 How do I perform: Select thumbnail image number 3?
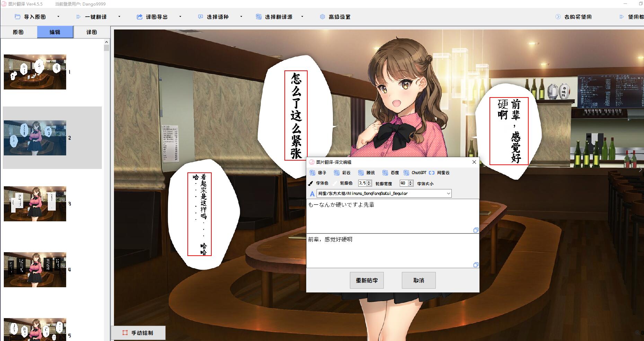click(35, 204)
